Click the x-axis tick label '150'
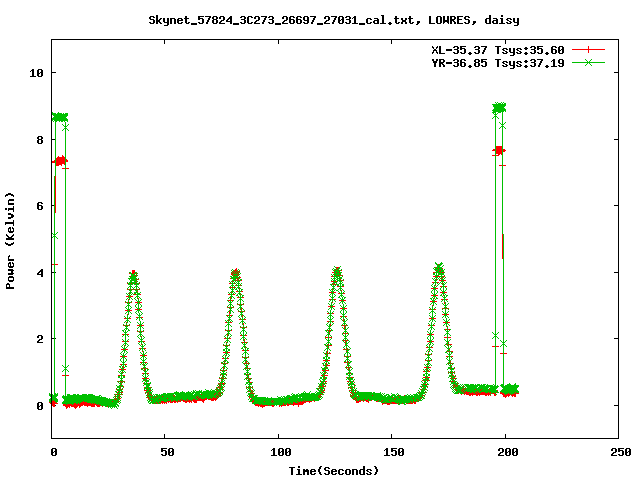Screen dimensions: 640x480 point(394,452)
